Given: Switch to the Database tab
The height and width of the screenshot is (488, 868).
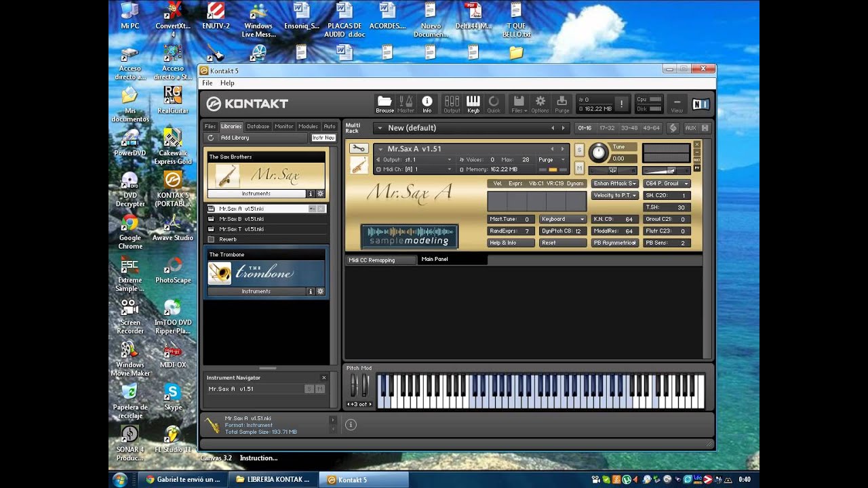Looking at the screenshot, I should 258,126.
